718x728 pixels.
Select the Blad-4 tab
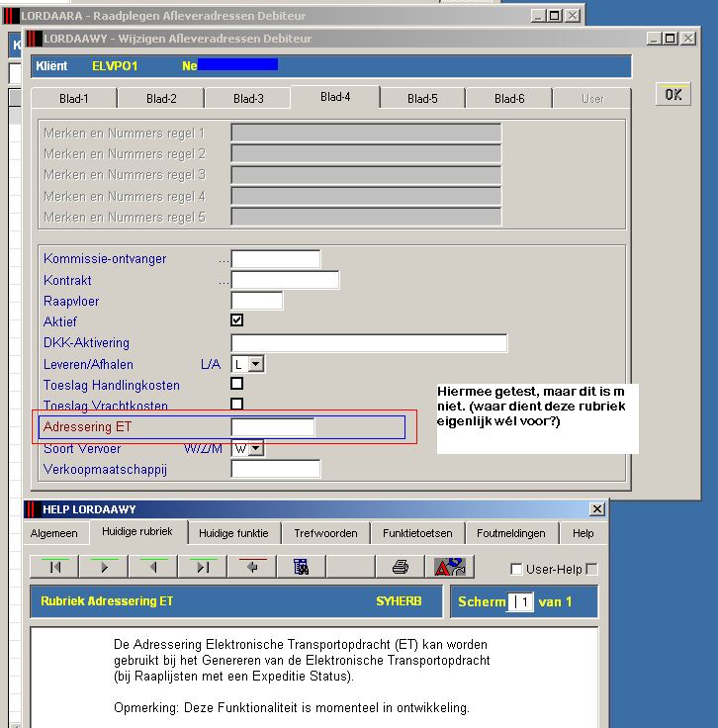[x=335, y=97]
